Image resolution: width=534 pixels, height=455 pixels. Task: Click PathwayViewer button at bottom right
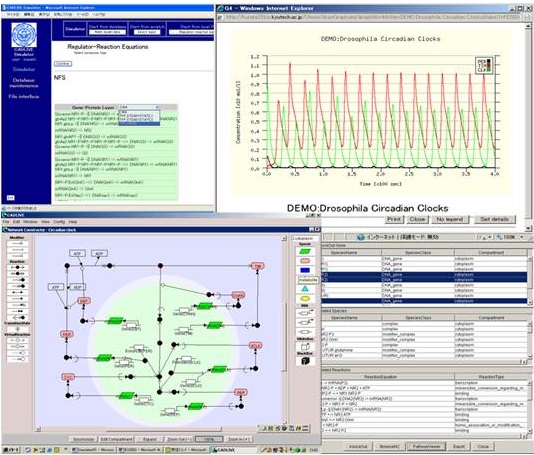[x=426, y=446]
